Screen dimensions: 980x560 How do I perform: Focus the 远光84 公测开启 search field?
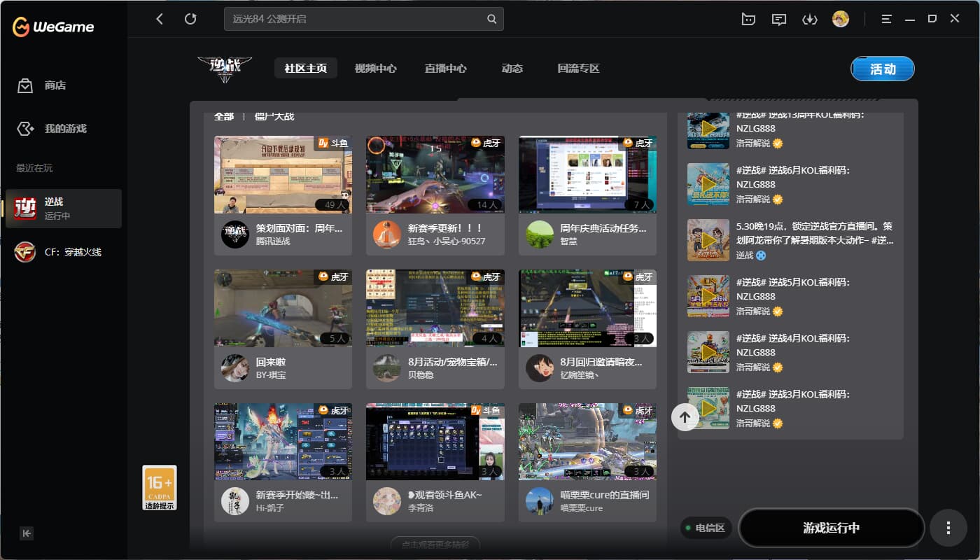point(364,19)
